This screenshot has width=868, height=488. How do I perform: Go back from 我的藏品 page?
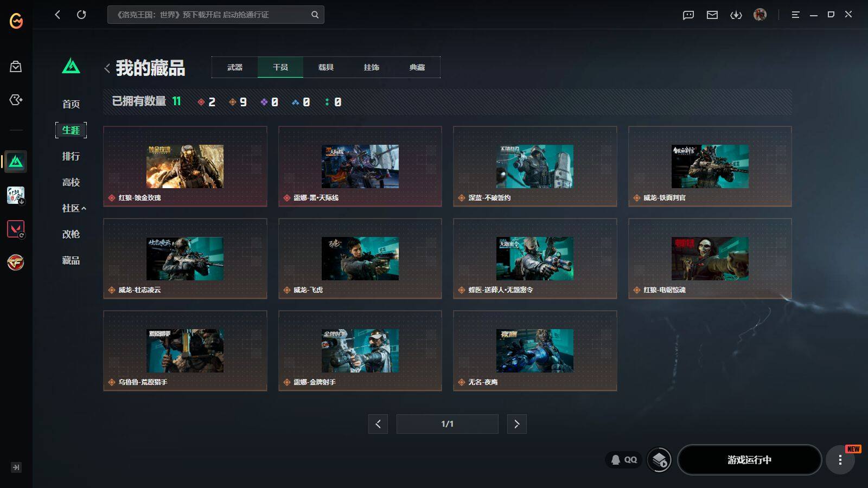107,68
